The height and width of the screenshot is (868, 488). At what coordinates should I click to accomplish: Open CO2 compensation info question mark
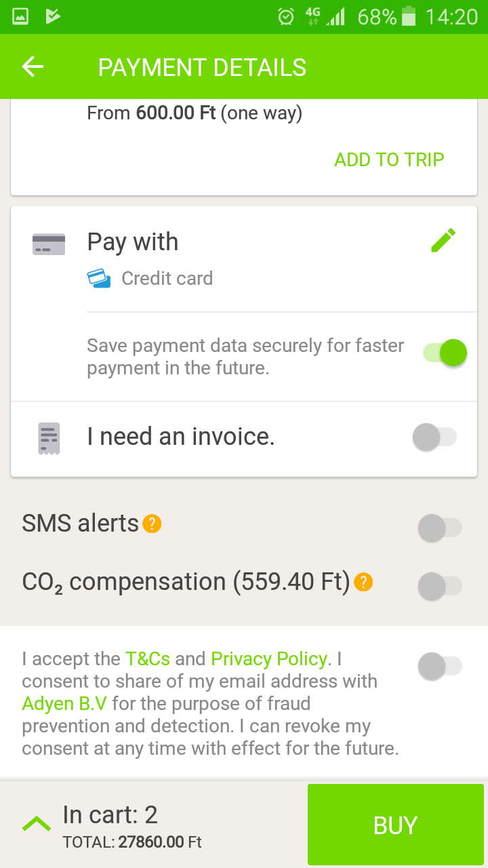tap(363, 582)
